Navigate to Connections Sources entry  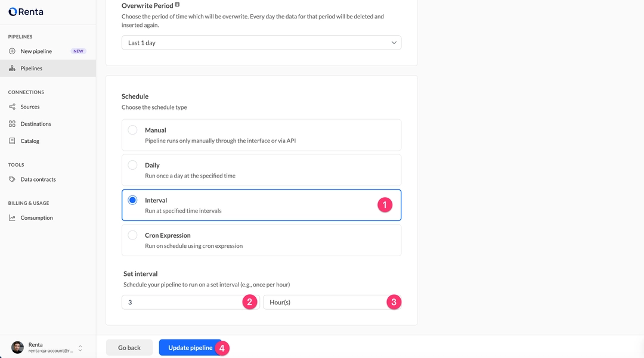[30, 107]
